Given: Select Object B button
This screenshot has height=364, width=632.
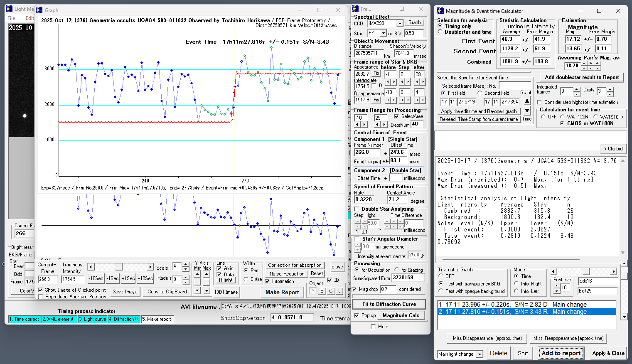Looking at the screenshot, I should pyautogui.click(x=322, y=291).
